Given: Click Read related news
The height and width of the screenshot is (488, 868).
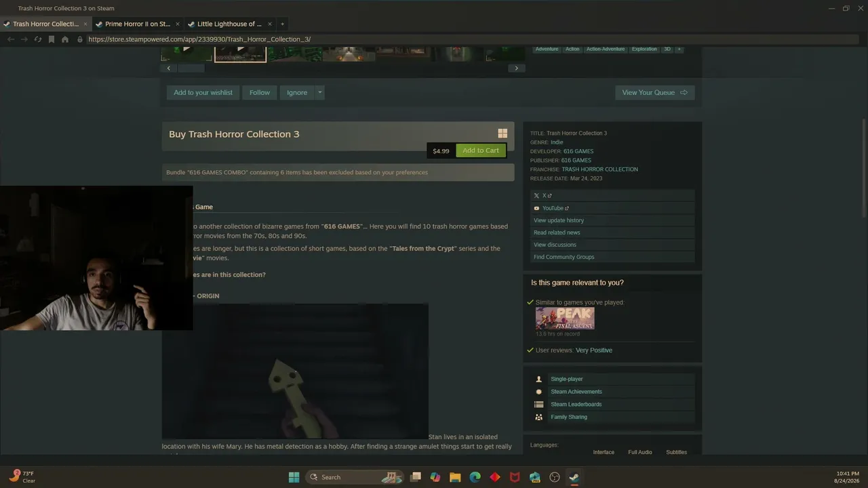Looking at the screenshot, I should pos(612,232).
